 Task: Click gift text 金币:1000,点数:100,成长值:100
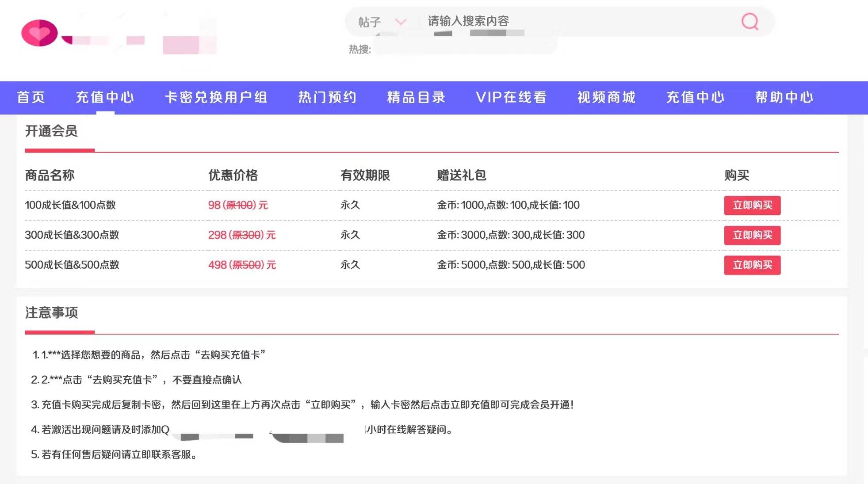click(x=508, y=205)
